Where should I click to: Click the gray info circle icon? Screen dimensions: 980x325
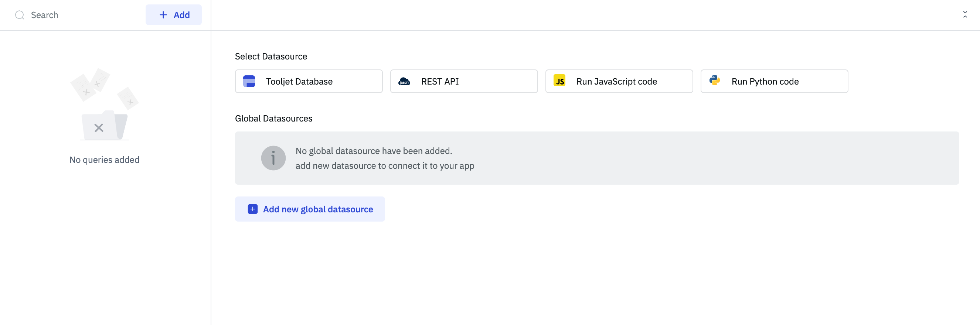[273, 158]
